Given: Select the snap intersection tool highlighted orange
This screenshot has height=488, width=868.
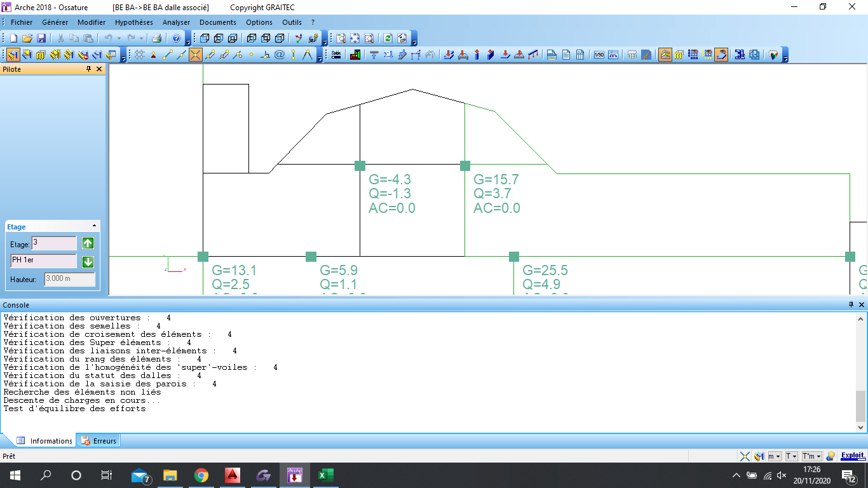Looking at the screenshot, I should coord(195,55).
